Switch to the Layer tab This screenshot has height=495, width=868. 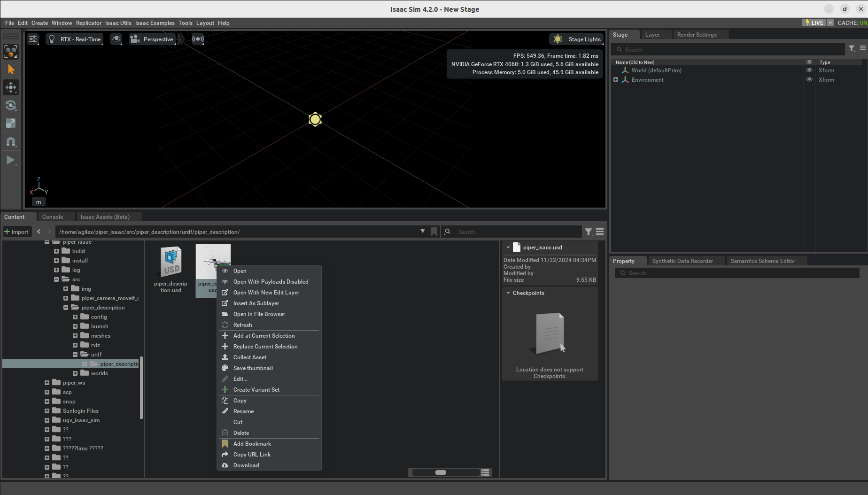coord(652,35)
